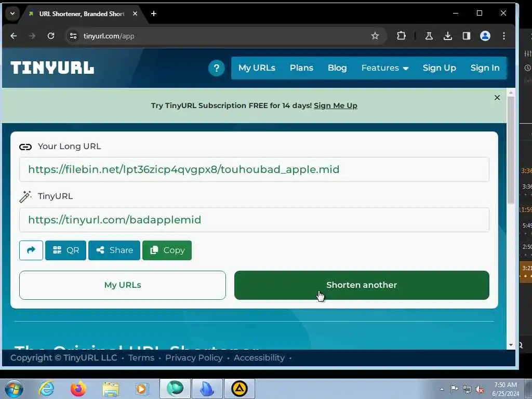
Task: Click Shorten another
Action: [362, 285]
